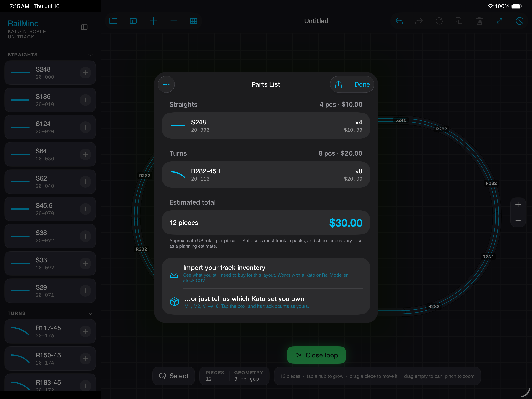Tap the plus icon in top toolbar
532x399 pixels.
pos(153,21)
